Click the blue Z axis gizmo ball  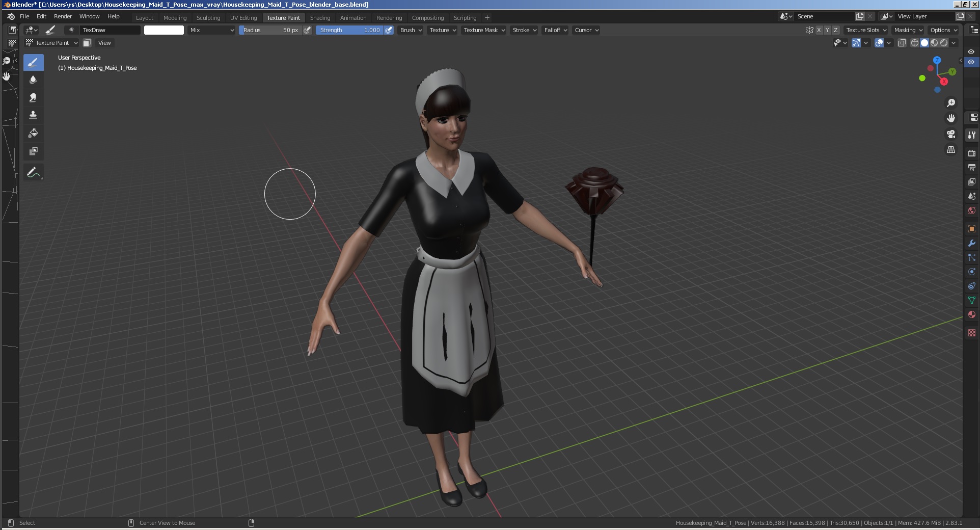937,60
